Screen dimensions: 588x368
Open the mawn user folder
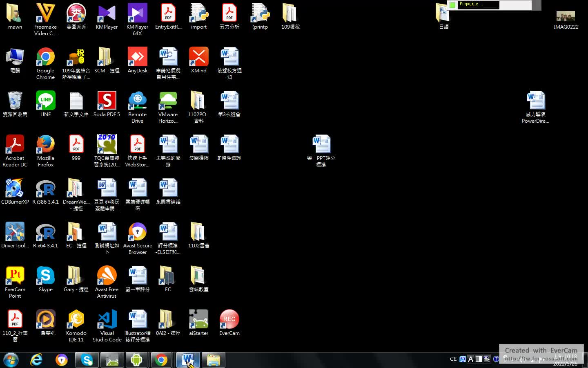click(x=15, y=16)
